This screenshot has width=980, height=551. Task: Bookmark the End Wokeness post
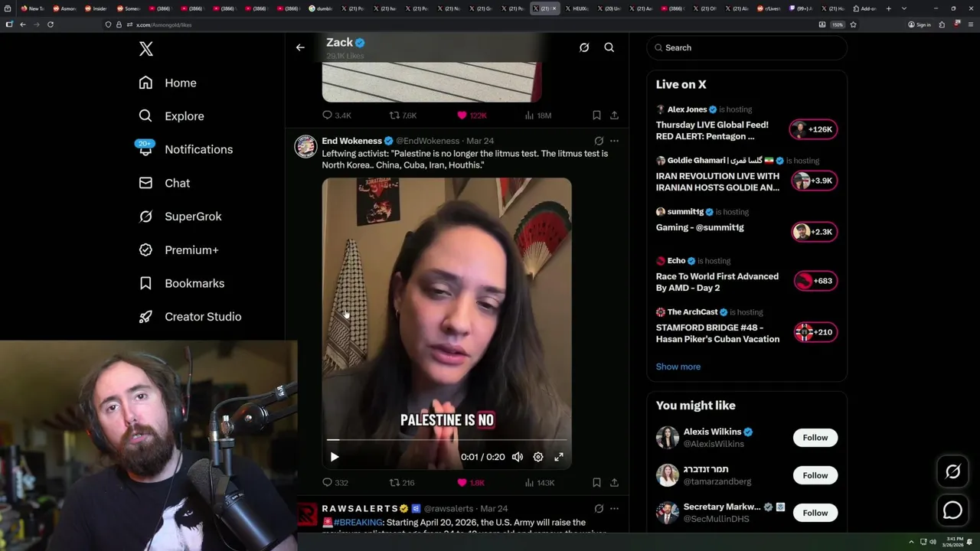click(x=596, y=483)
